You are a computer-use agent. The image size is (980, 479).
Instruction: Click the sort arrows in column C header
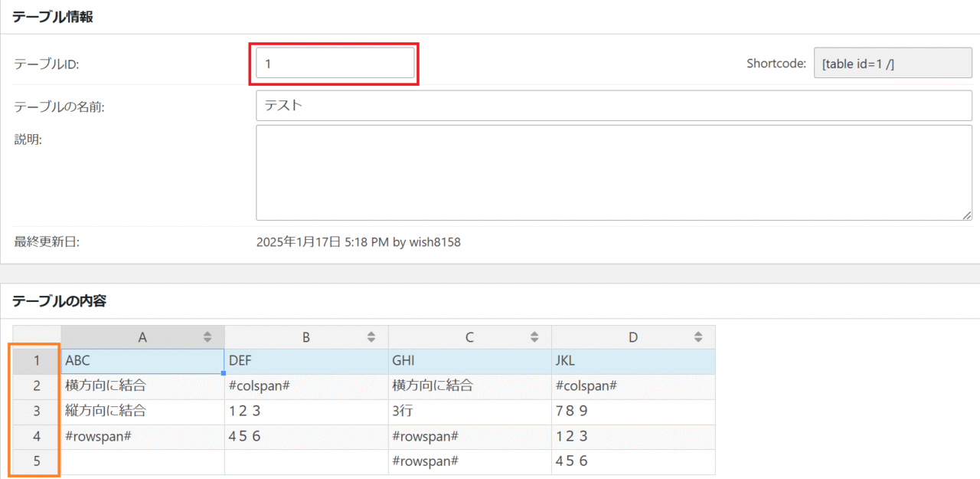tap(534, 336)
